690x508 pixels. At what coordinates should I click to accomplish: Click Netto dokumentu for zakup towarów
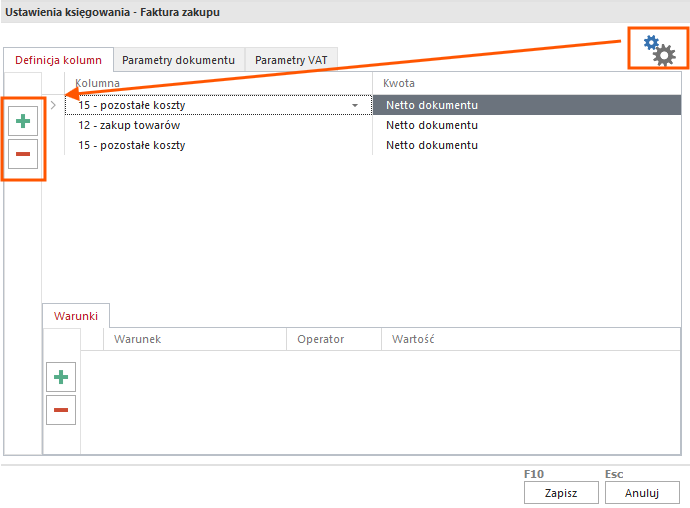tap(432, 125)
